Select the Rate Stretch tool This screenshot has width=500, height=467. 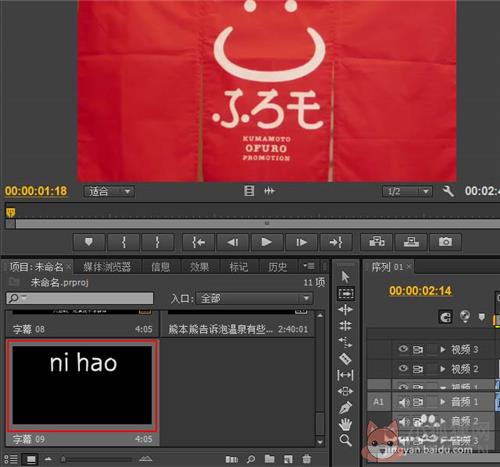tap(345, 341)
